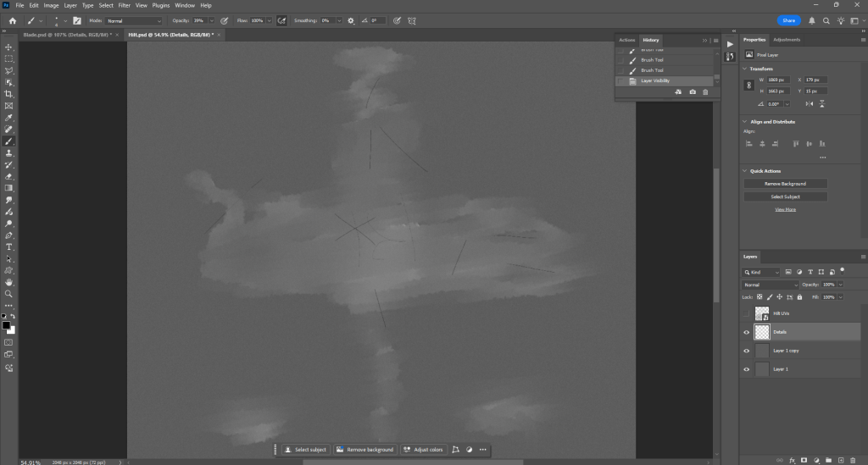Show the Hilt UVs layer
This screenshot has width=868, height=465.
pos(747,313)
